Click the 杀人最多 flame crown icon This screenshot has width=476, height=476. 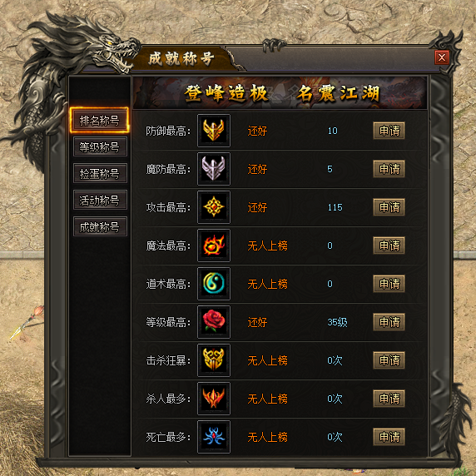pos(214,399)
